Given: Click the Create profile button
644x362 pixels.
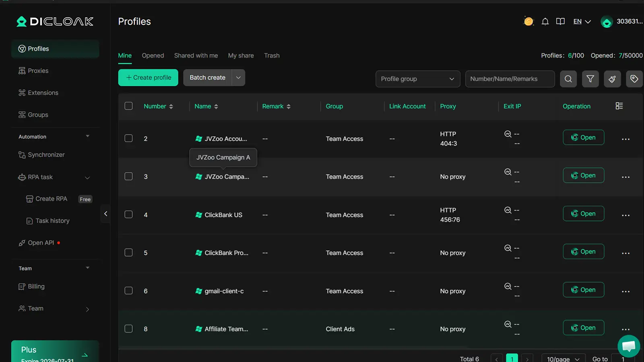Looking at the screenshot, I should pyautogui.click(x=148, y=78).
